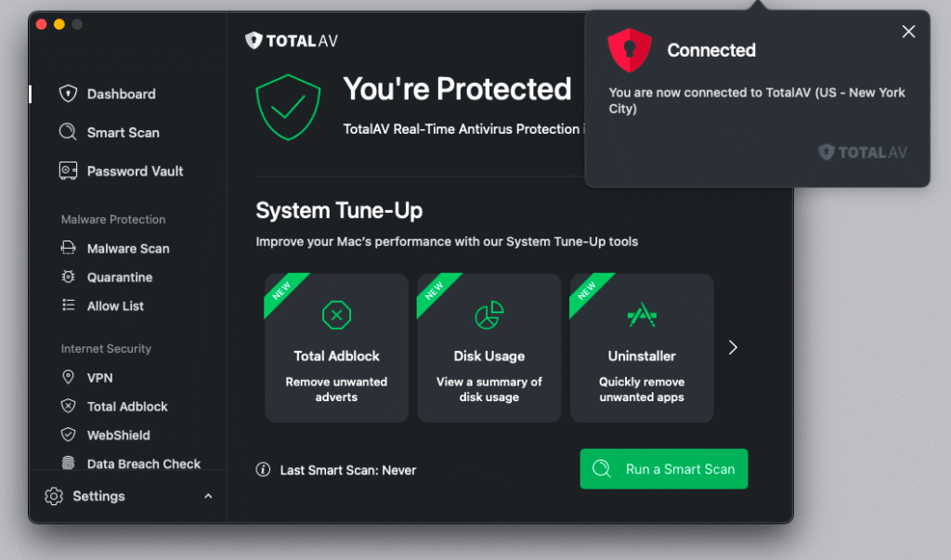Image resolution: width=951 pixels, height=560 pixels.
Task: Click the Settings gear icon
Action: 53,496
